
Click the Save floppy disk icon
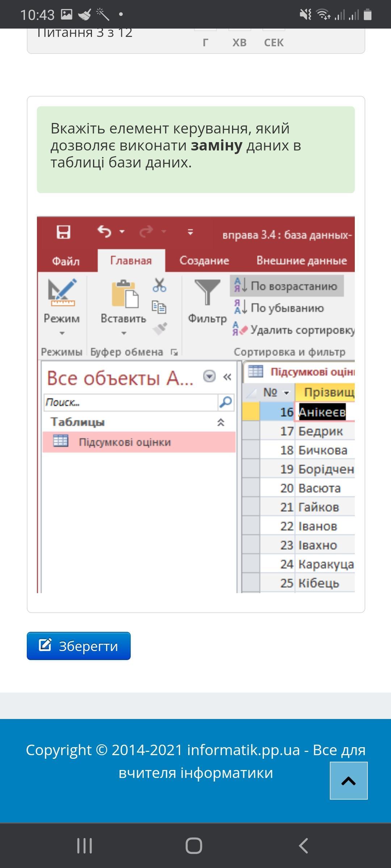(63, 232)
